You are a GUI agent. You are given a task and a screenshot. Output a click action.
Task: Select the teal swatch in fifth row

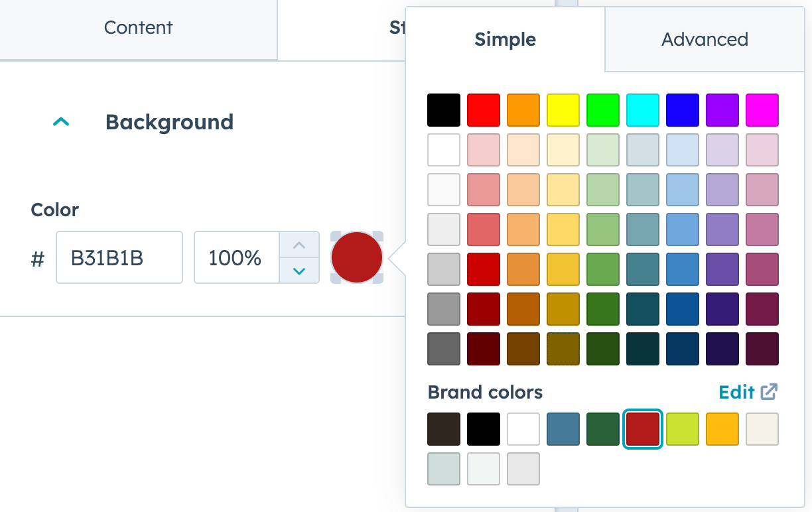coord(643,269)
